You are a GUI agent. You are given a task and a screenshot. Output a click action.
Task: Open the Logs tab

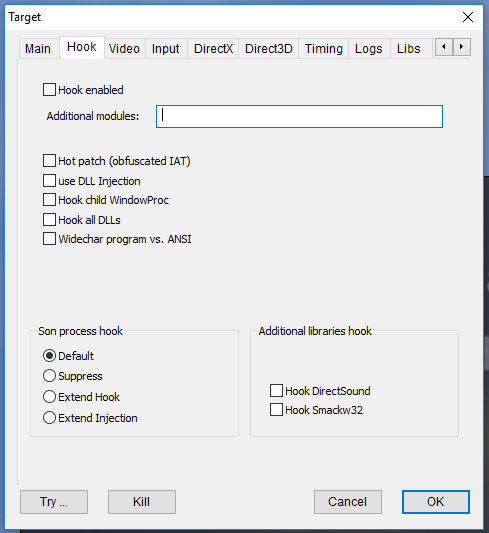(x=369, y=49)
